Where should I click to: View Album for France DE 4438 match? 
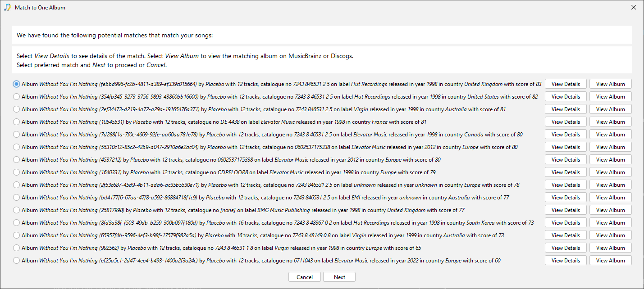[x=611, y=122]
